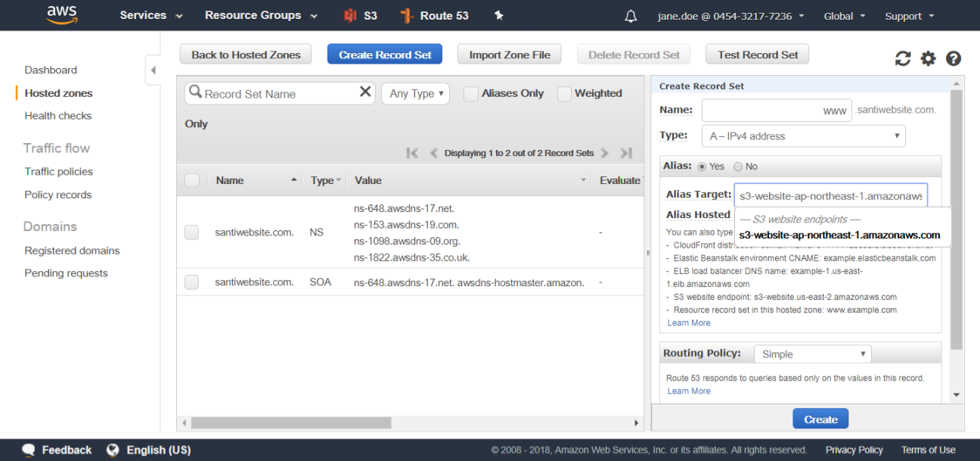The width and height of the screenshot is (980, 461).
Task: Go to last page of record sets
Action: point(626,153)
